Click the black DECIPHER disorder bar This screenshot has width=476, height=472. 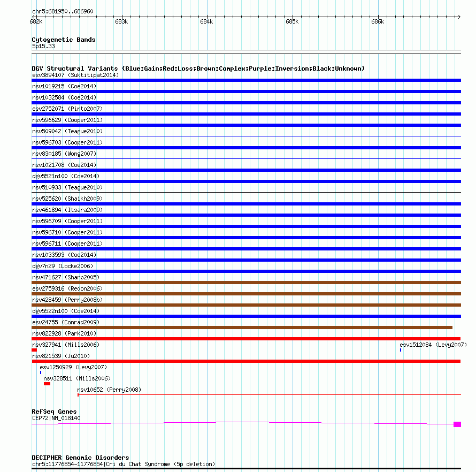[246, 468]
